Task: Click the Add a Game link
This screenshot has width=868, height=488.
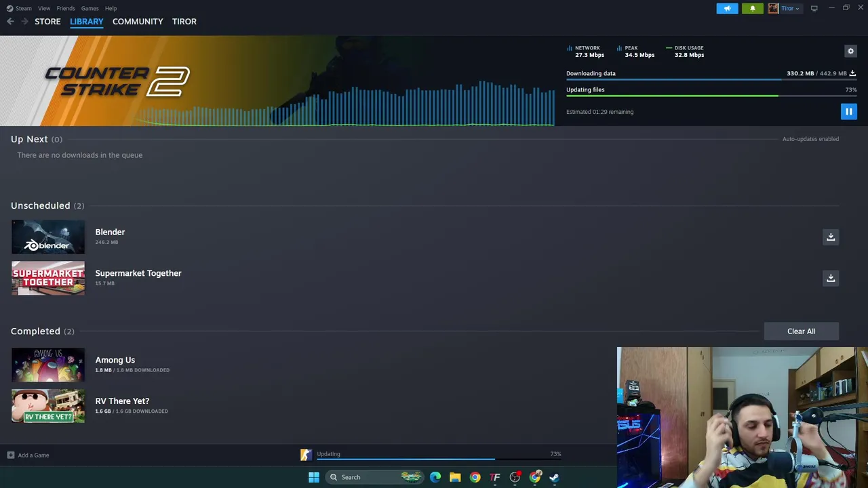Action: coord(33,455)
